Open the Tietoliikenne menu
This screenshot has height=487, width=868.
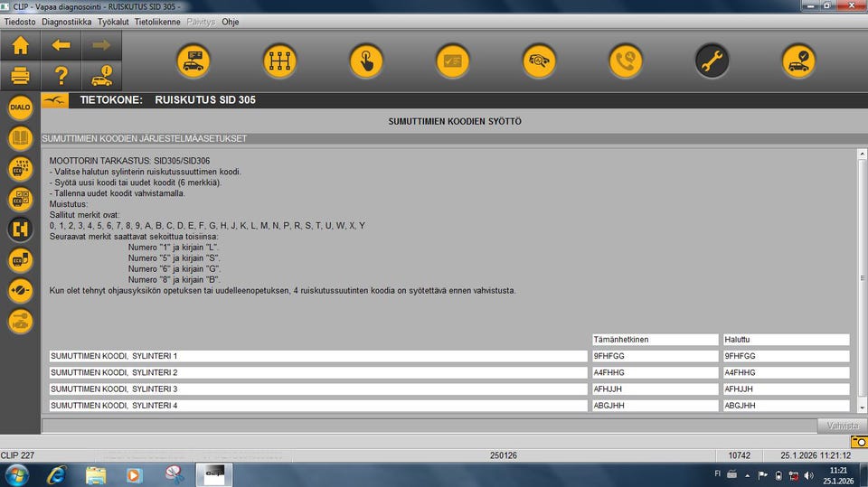157,22
